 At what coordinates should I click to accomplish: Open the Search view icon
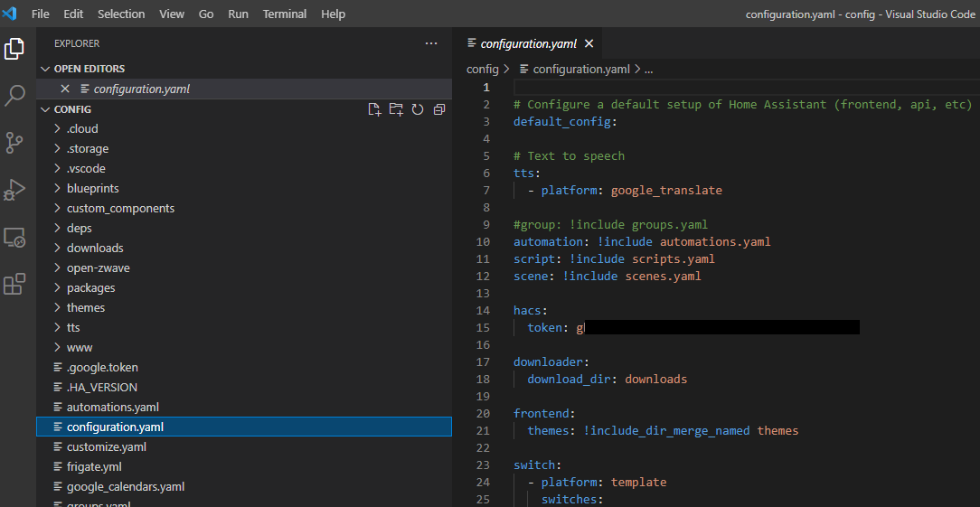click(14, 96)
